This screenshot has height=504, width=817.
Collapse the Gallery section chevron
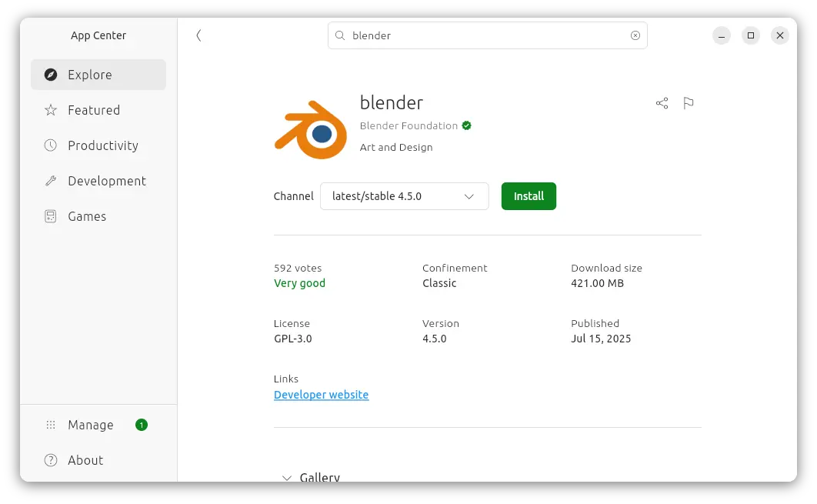287,477
